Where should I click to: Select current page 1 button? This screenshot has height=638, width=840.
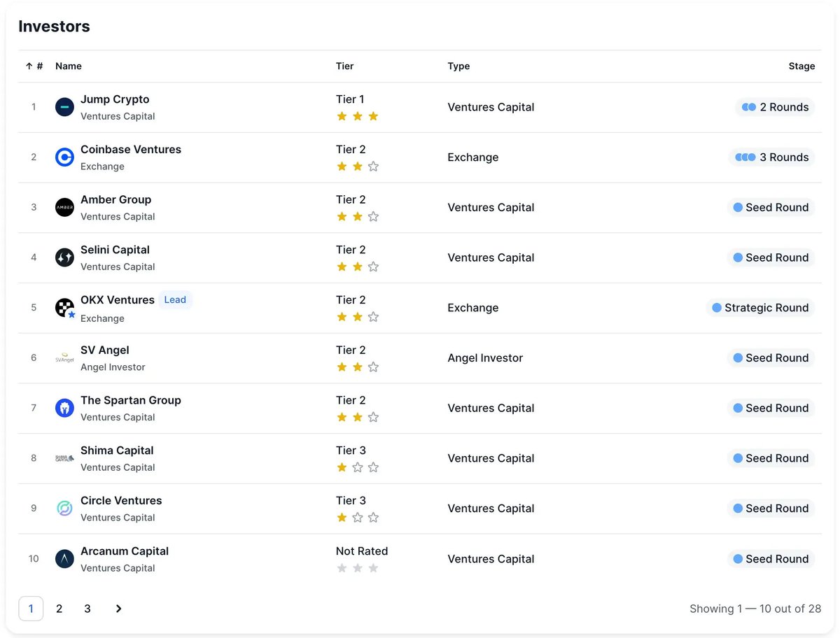(x=31, y=609)
